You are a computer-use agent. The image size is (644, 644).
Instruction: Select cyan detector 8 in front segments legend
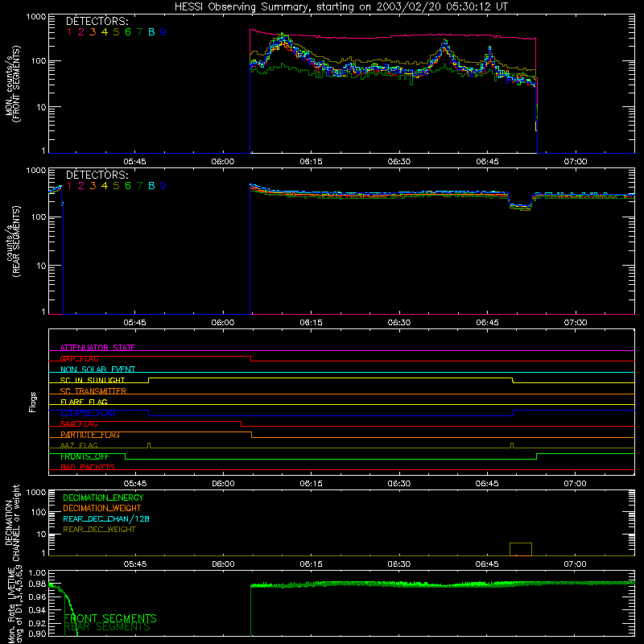(151, 32)
